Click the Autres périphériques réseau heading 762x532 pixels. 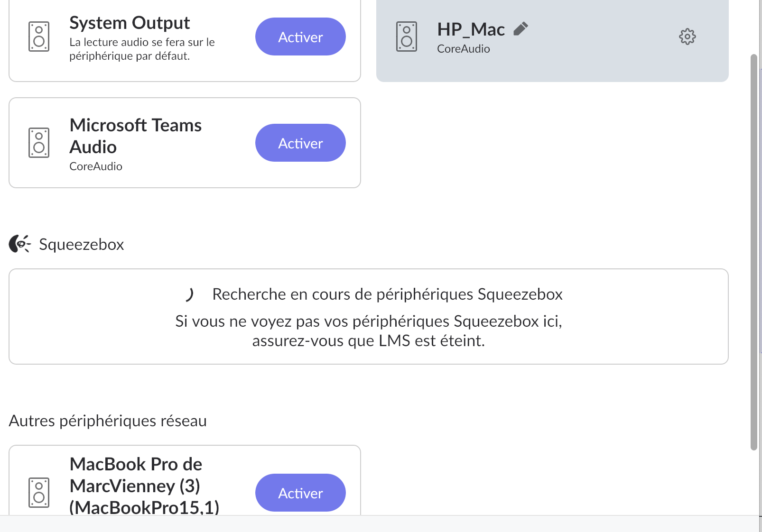point(108,421)
